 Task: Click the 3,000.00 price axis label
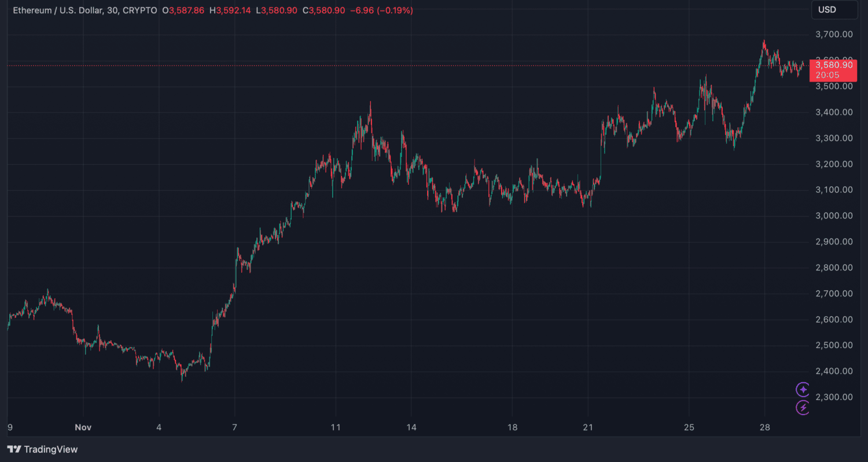pos(833,216)
